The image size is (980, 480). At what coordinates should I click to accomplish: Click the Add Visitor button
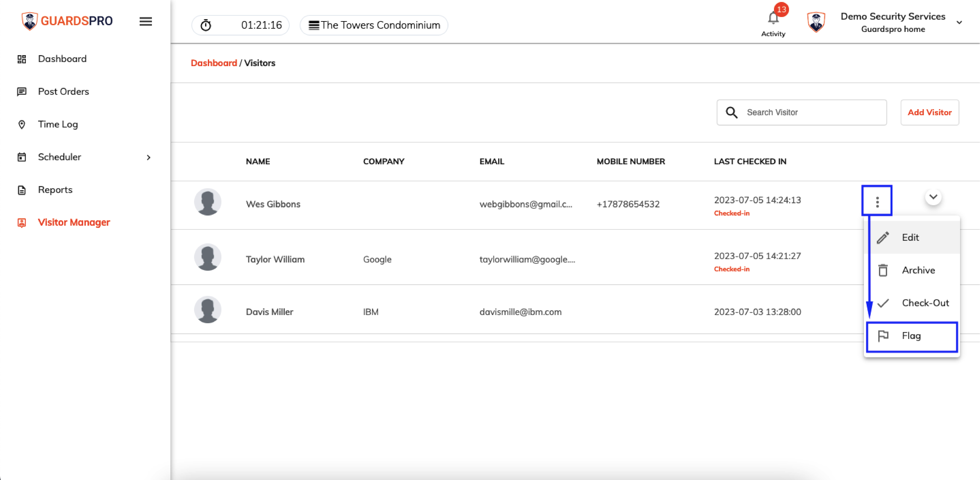[929, 112]
